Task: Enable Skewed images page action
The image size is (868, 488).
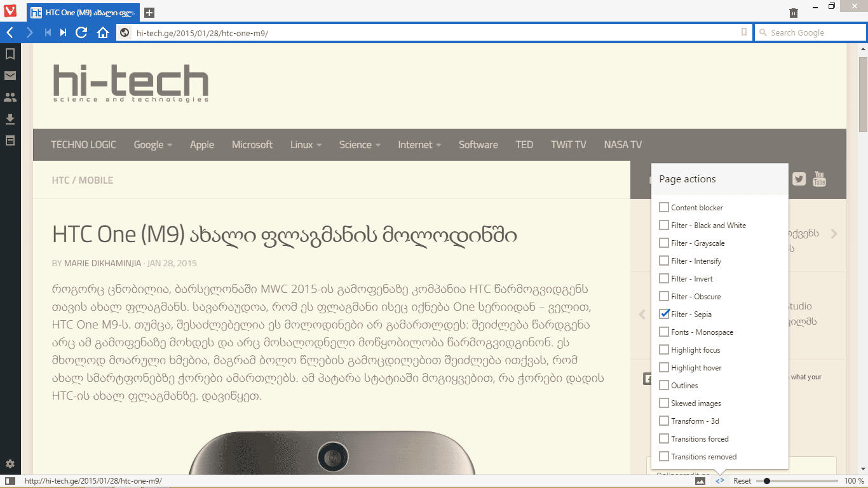Action: (664, 403)
